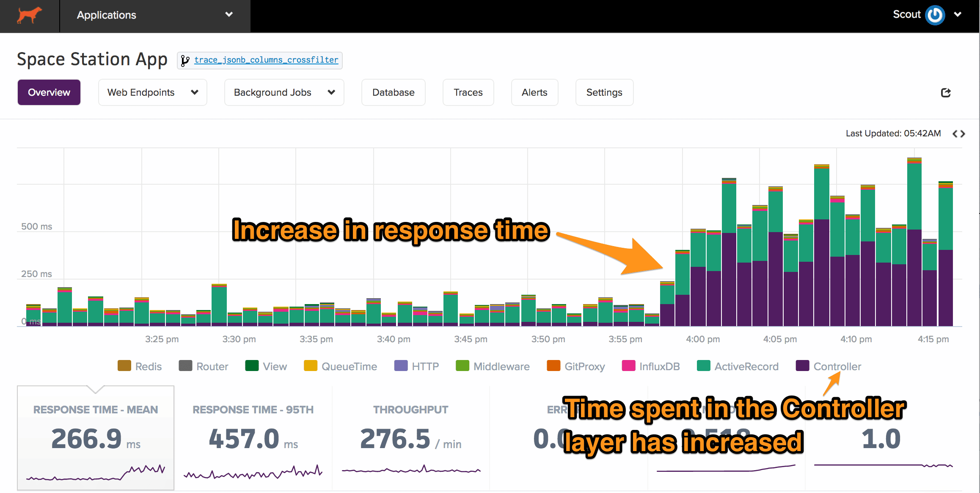Open the trace_jsonb_columns_crossfilter branch link
Screen dimensions: 980x493
click(x=266, y=60)
